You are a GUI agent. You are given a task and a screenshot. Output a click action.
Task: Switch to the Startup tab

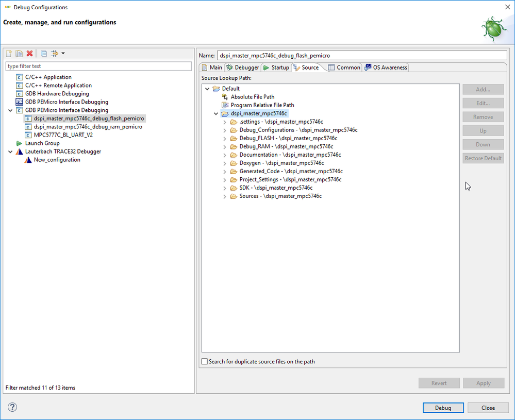[x=276, y=68]
